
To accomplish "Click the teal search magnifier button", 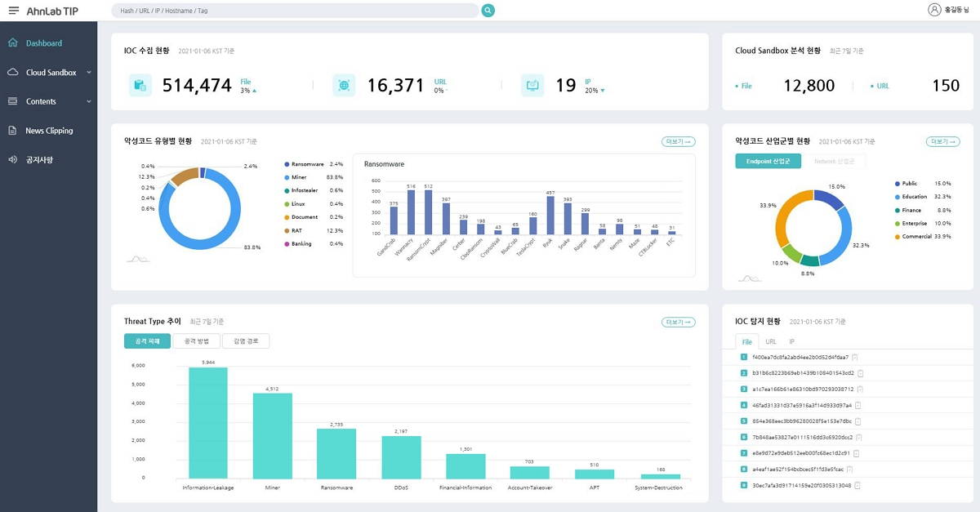I will (x=488, y=11).
